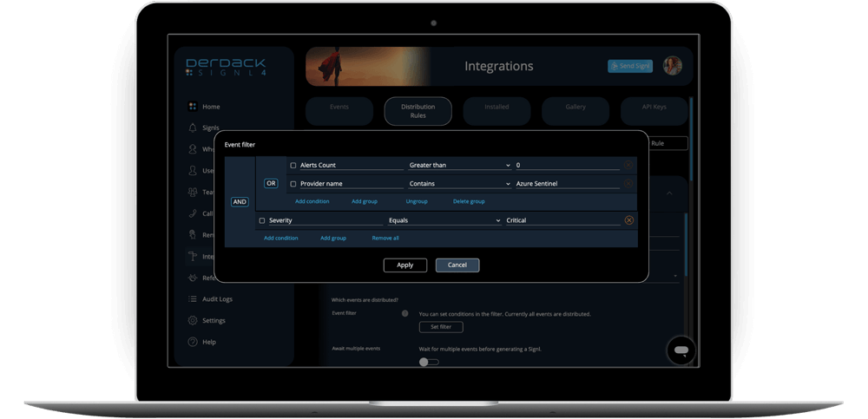
Task: Switch to the Installed tab
Action: click(x=496, y=111)
